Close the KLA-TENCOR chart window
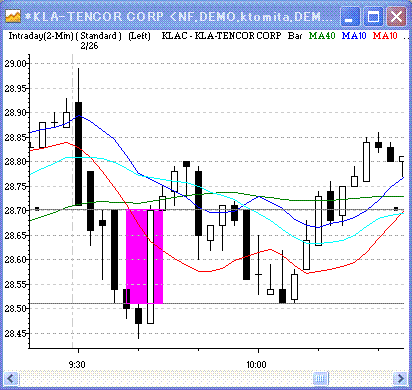The width and height of the screenshot is (412, 390). click(396, 16)
